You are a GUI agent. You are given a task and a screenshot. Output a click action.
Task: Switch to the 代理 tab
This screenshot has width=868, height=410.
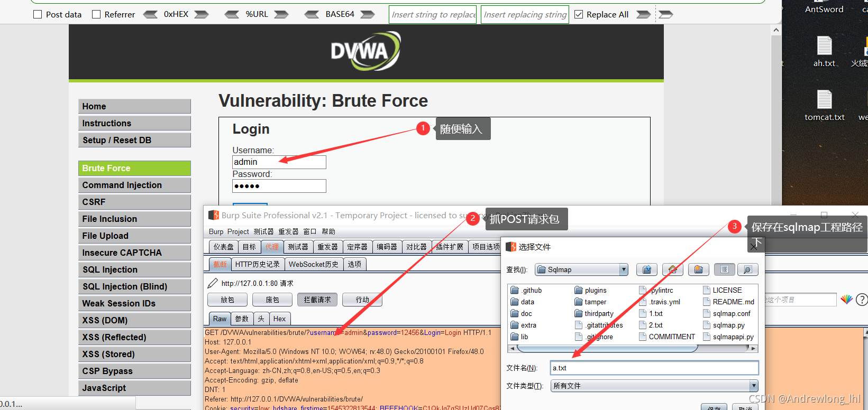click(x=272, y=247)
